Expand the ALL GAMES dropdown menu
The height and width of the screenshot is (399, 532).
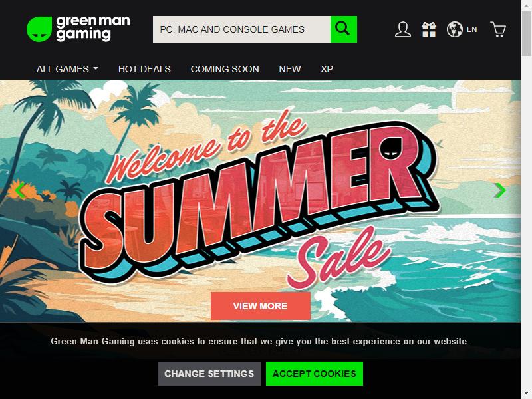67,69
